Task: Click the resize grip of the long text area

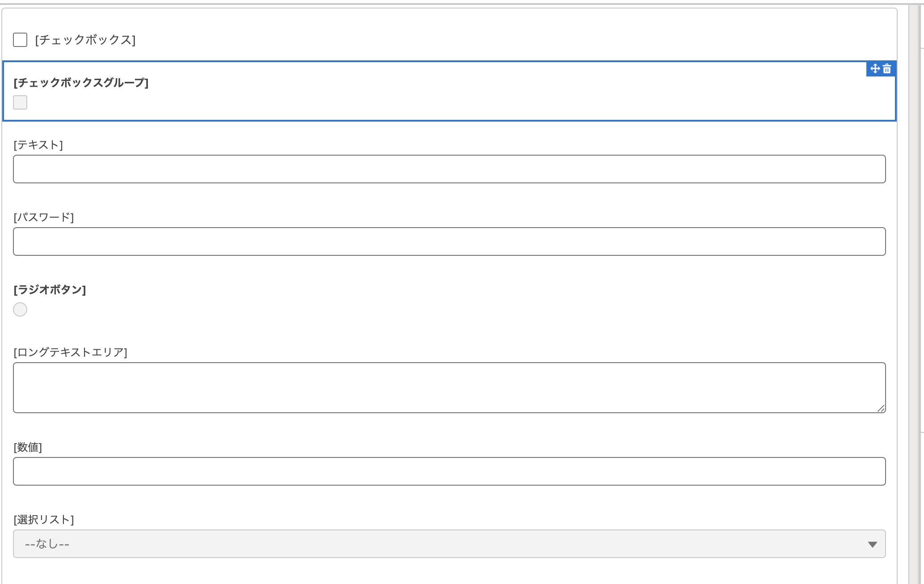Action: click(x=881, y=408)
